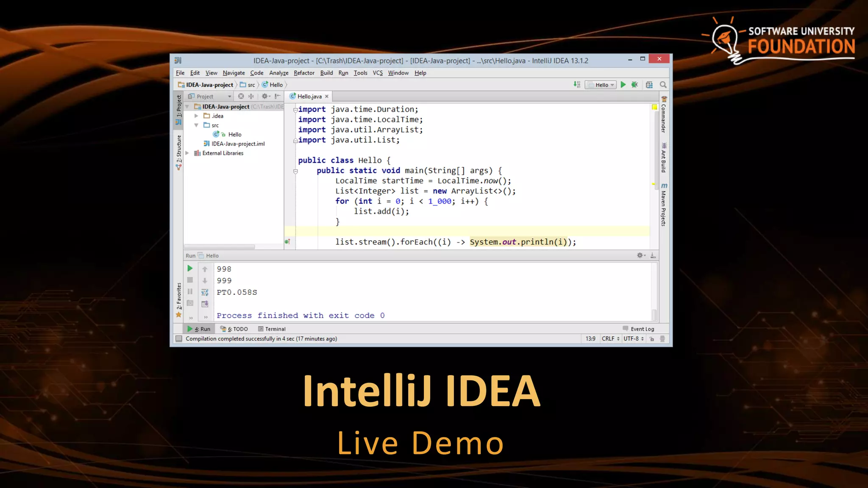Click the Hector inspector status icon
Viewport: 868px width, 488px height.
(662, 339)
